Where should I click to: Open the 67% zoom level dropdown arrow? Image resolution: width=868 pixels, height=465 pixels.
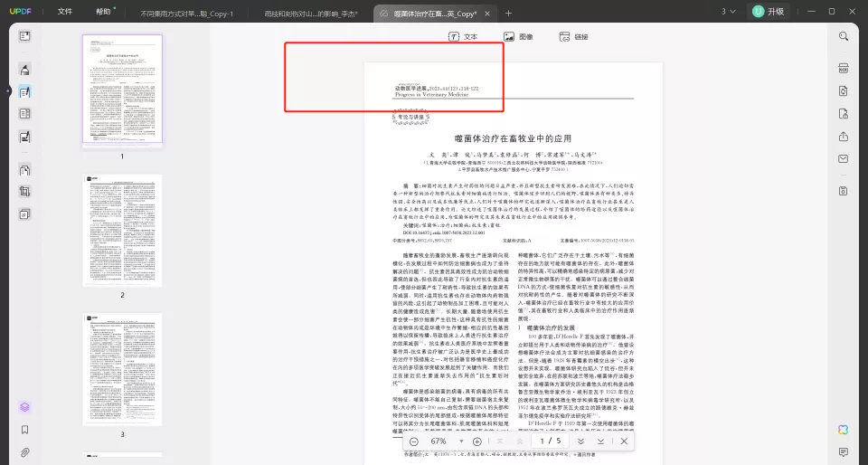click(x=461, y=441)
